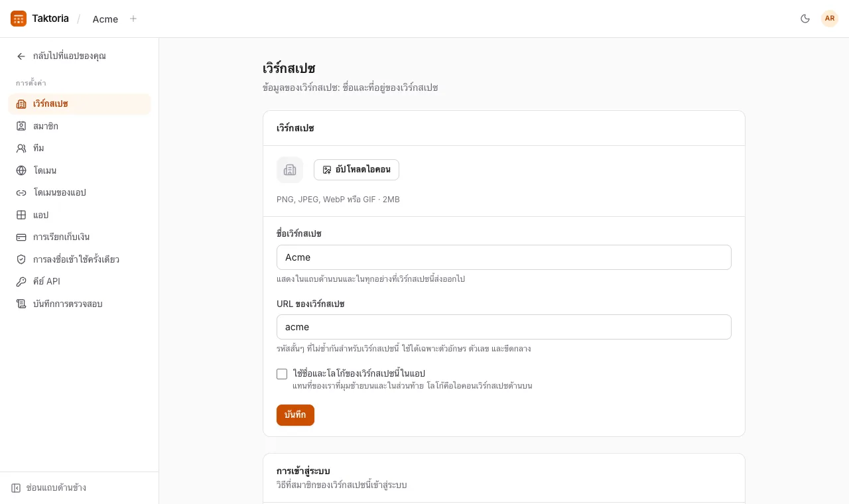This screenshot has width=849, height=504.
Task: Open คีย์ API key icon
Action: point(21,281)
